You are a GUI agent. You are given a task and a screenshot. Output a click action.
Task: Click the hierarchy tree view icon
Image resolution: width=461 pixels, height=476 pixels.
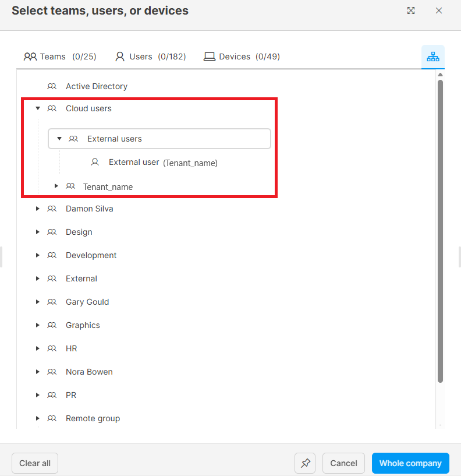click(x=432, y=57)
